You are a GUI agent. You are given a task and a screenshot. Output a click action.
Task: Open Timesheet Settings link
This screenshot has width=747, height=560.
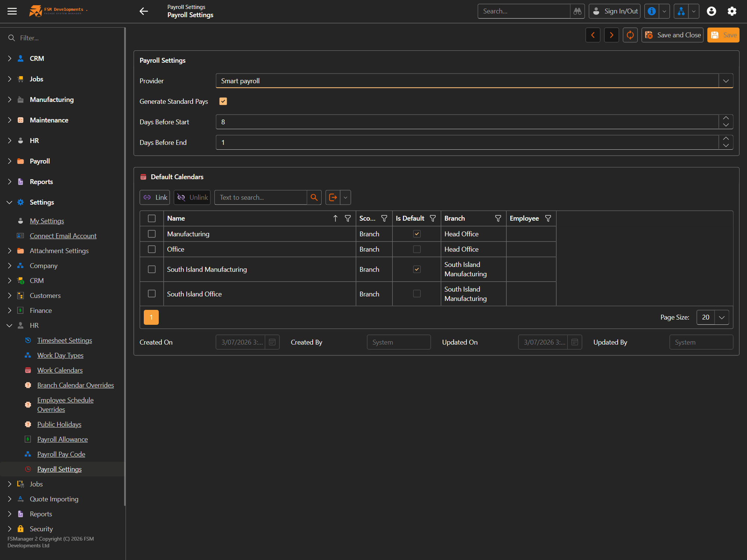[65, 340]
